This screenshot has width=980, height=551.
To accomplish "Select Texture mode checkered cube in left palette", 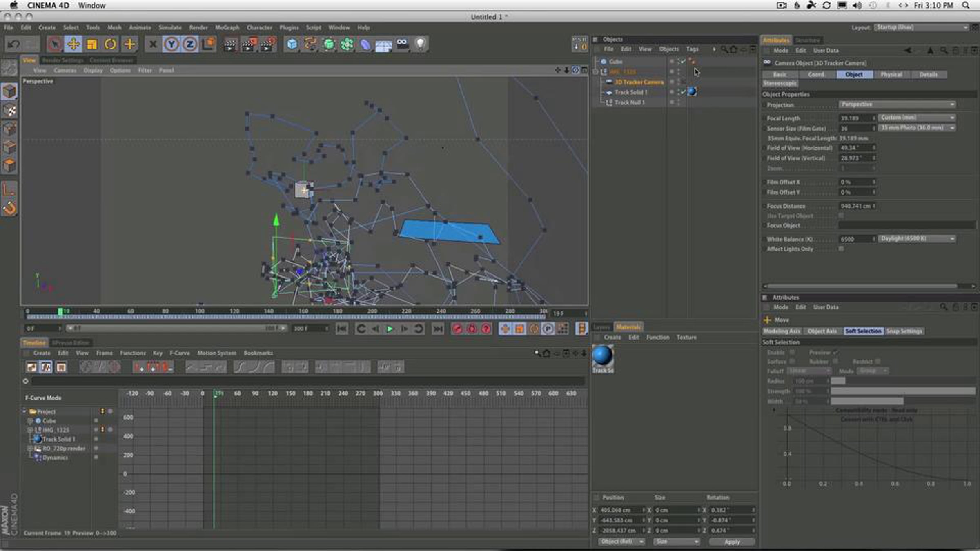I will pyautogui.click(x=9, y=110).
